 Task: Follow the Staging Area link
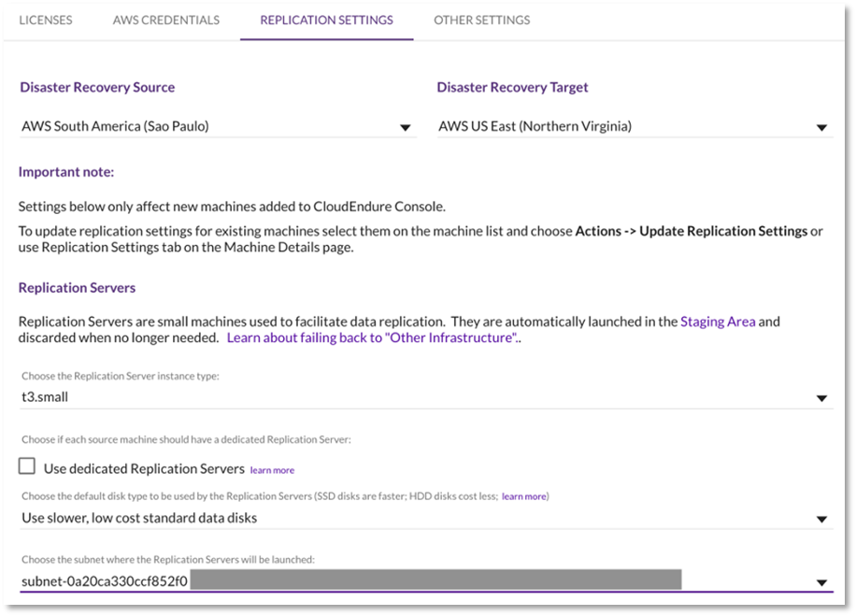coord(718,322)
